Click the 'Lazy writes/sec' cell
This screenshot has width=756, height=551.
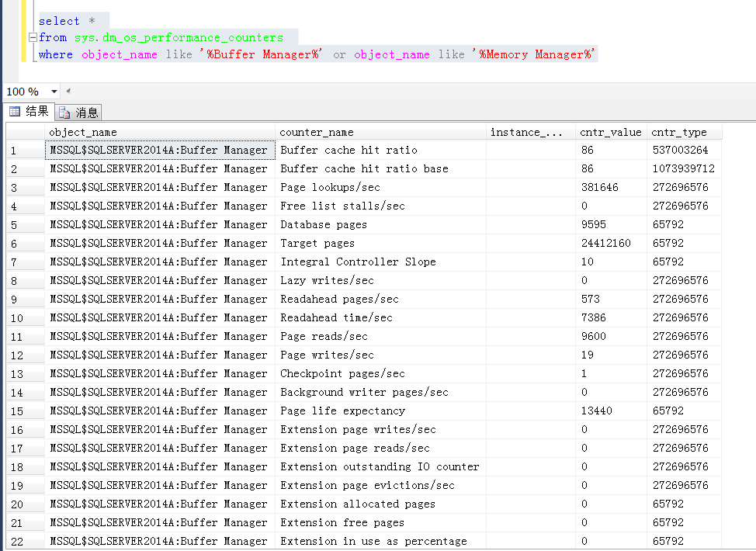(381, 281)
